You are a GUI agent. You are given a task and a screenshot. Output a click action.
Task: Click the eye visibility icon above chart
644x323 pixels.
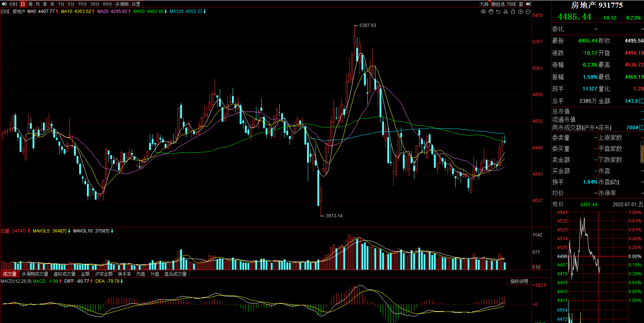(x=483, y=11)
